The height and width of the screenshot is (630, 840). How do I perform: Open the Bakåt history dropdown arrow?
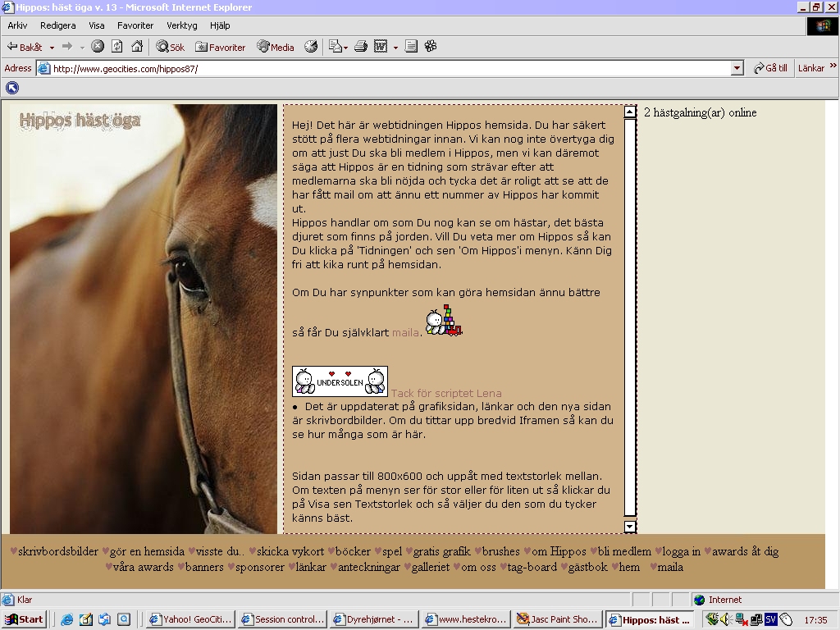[x=52, y=48]
